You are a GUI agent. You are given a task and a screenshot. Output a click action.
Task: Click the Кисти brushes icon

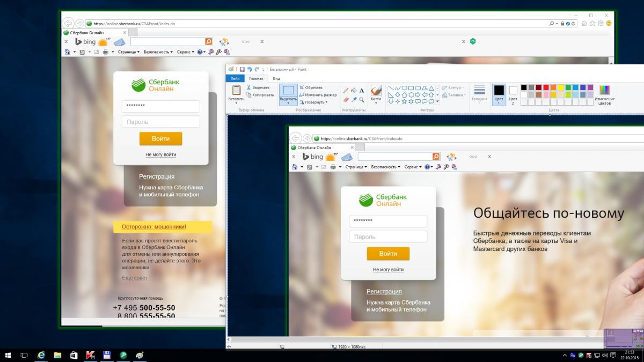[376, 90]
